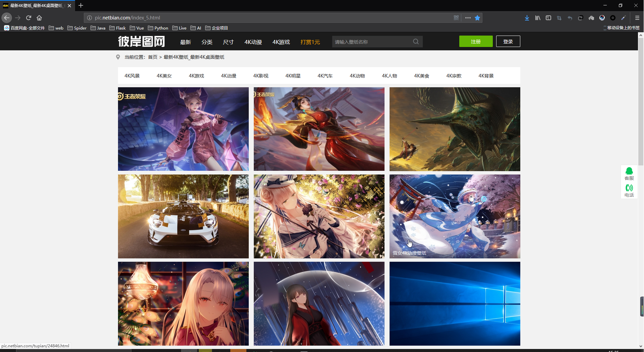Screen dimensions: 644x352
Task: Select 最新 in site navigation
Action: [185, 42]
